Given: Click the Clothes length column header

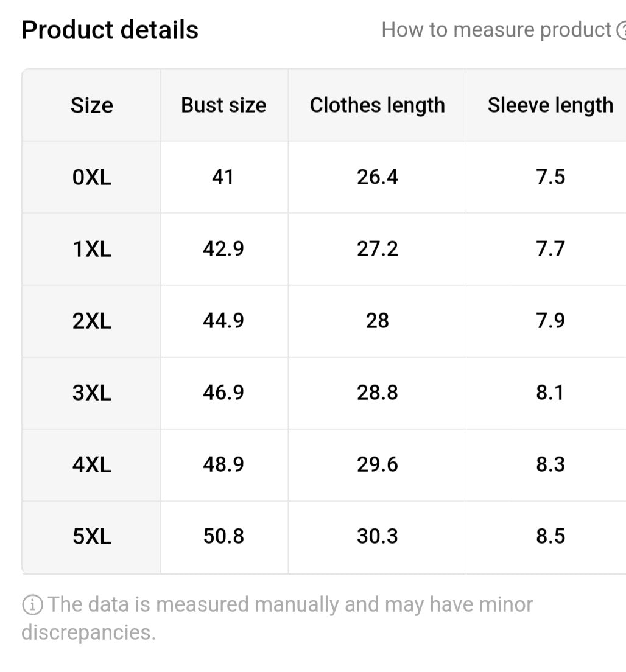Looking at the screenshot, I should coord(377,105).
